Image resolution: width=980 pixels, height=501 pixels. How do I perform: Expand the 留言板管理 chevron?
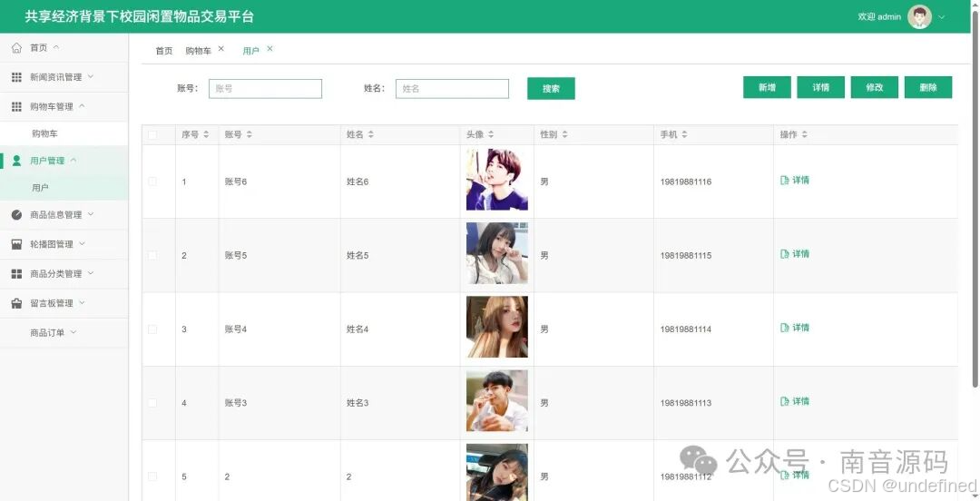coord(82,303)
